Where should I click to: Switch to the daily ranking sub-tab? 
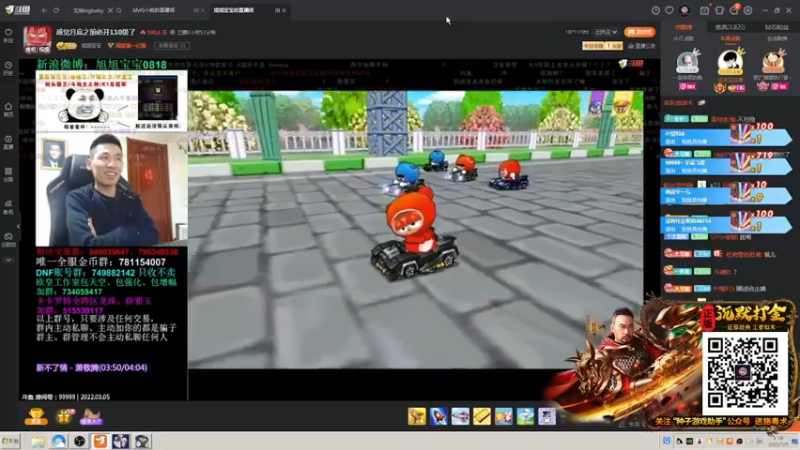click(683, 39)
